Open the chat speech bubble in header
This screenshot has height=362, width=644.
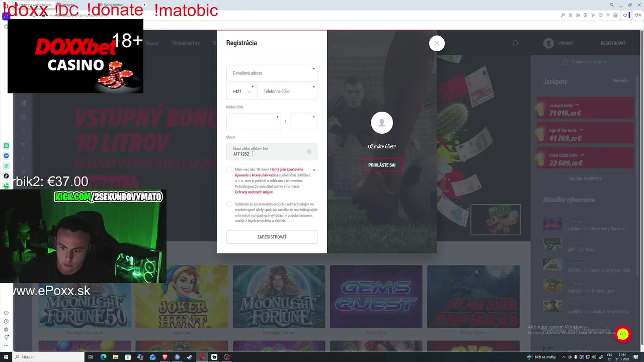click(x=515, y=43)
